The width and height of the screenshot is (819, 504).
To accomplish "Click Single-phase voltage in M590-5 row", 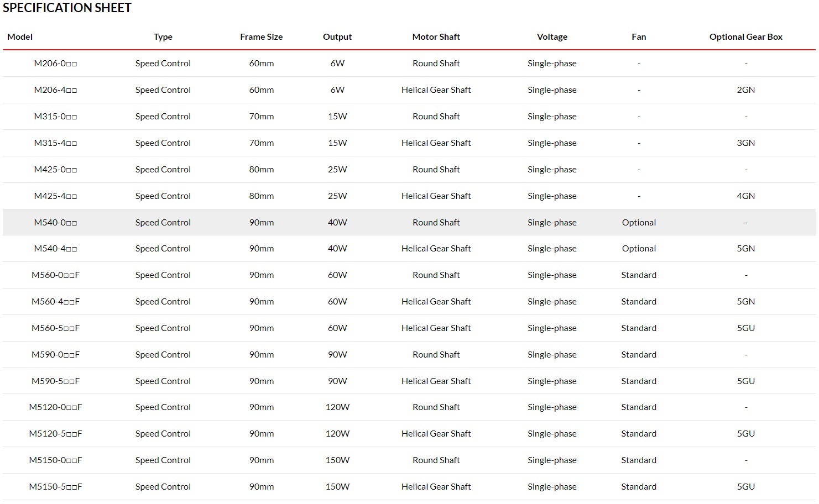I will (552, 381).
